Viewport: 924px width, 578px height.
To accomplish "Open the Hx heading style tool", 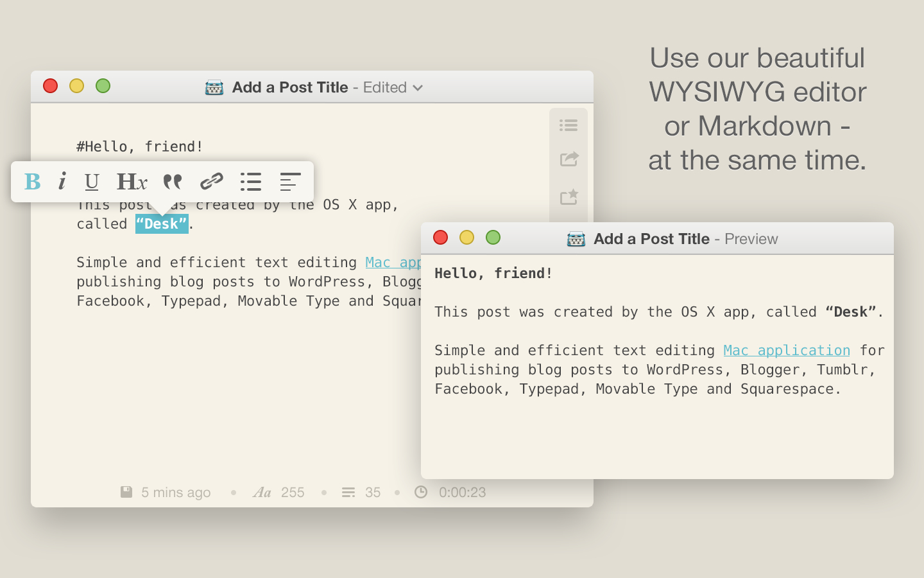I will [x=132, y=182].
